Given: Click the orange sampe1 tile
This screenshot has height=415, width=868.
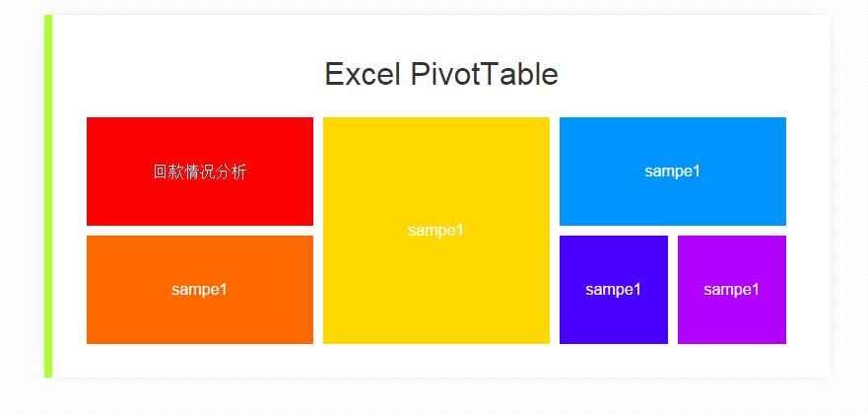Looking at the screenshot, I should (x=200, y=289).
